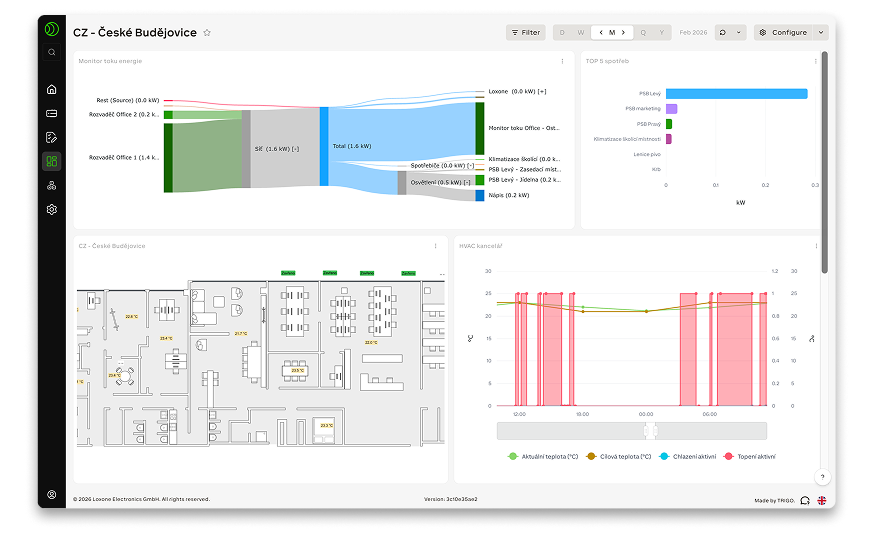The width and height of the screenshot is (873, 540).
Task: Star the CZ - České Budějovice dashboard
Action: pyautogui.click(x=207, y=32)
